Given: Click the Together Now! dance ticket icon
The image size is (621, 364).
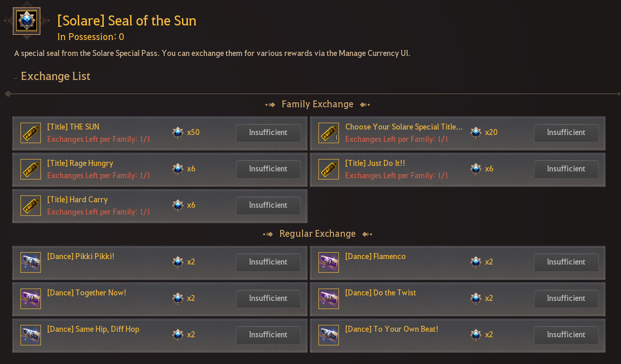Looking at the screenshot, I should pos(30,299).
